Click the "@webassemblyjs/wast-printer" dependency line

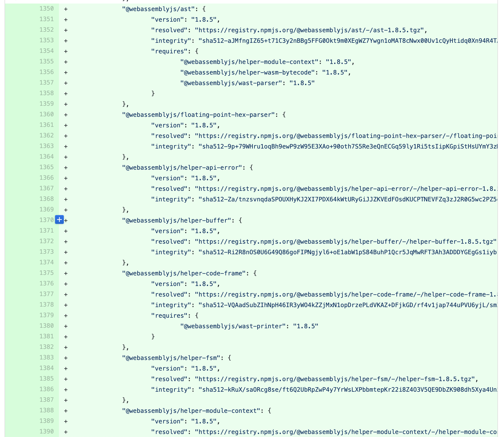pos(249,326)
